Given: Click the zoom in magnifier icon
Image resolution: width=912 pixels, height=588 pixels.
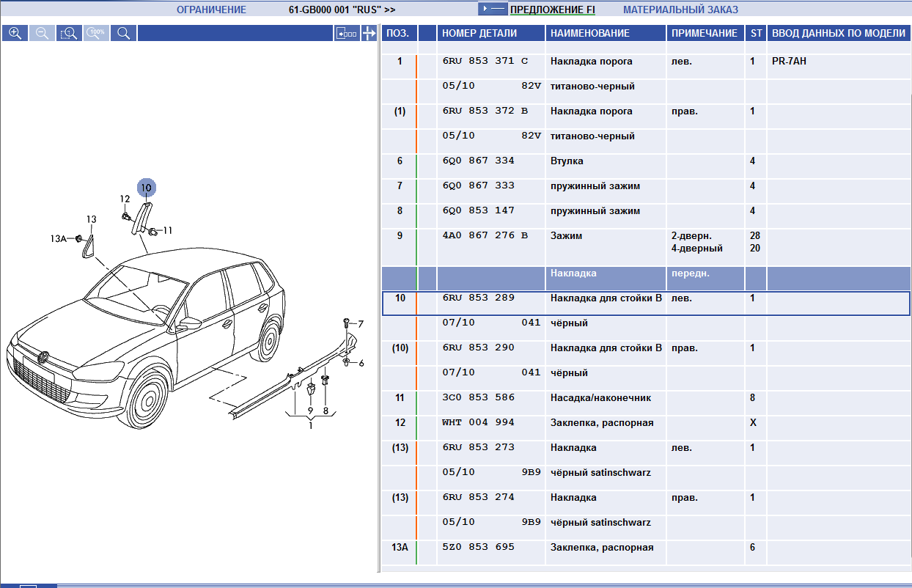Looking at the screenshot, I should pyautogui.click(x=15, y=33).
